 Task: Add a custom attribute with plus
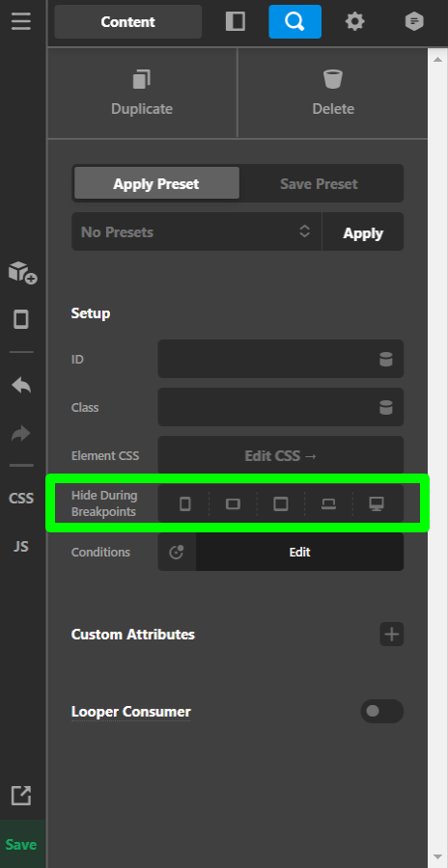[x=391, y=634]
